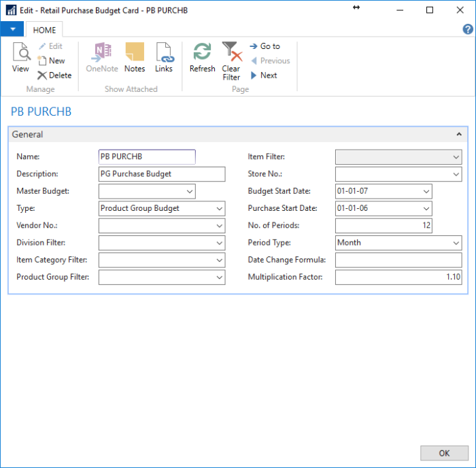Refresh the page
The width and height of the screenshot is (476, 468).
point(202,57)
